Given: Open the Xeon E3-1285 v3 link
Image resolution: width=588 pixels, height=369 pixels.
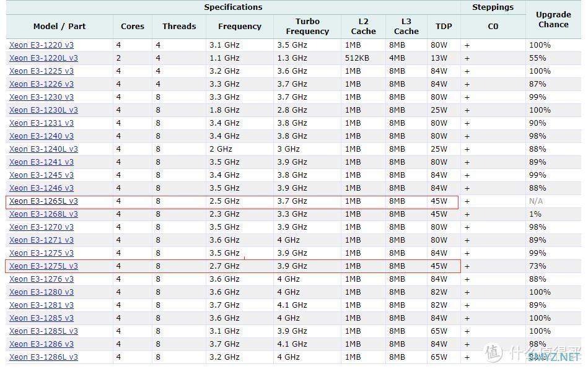Looking at the screenshot, I should [x=42, y=318].
